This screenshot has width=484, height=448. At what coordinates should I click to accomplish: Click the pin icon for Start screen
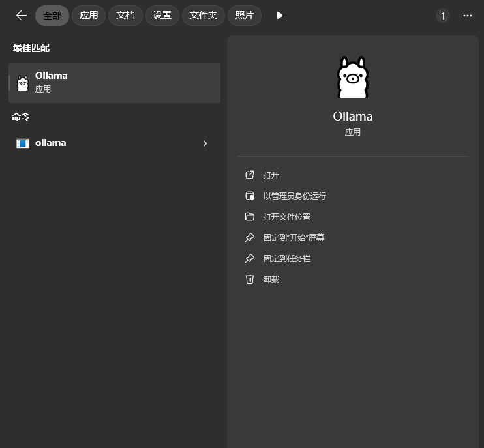(x=250, y=237)
